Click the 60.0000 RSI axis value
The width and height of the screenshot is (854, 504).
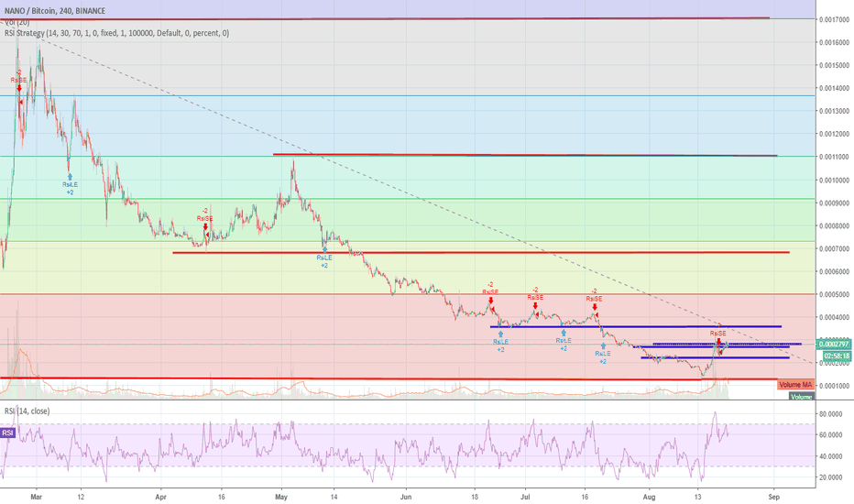[830, 435]
